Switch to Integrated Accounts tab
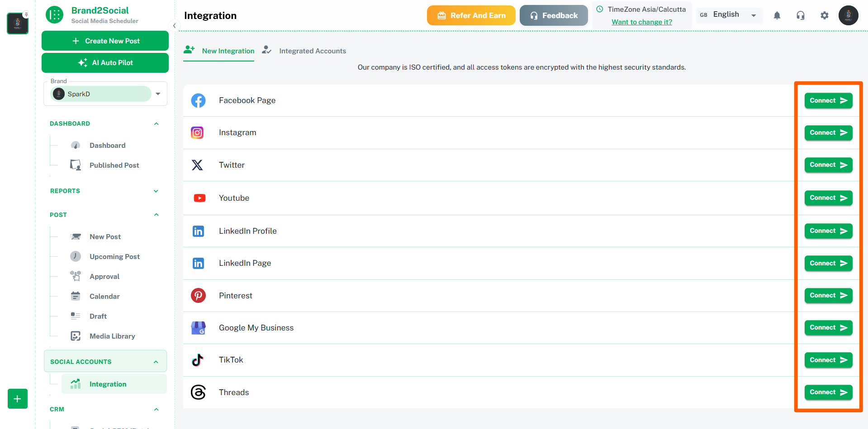Viewport: 868px width, 429px height. [x=304, y=51]
